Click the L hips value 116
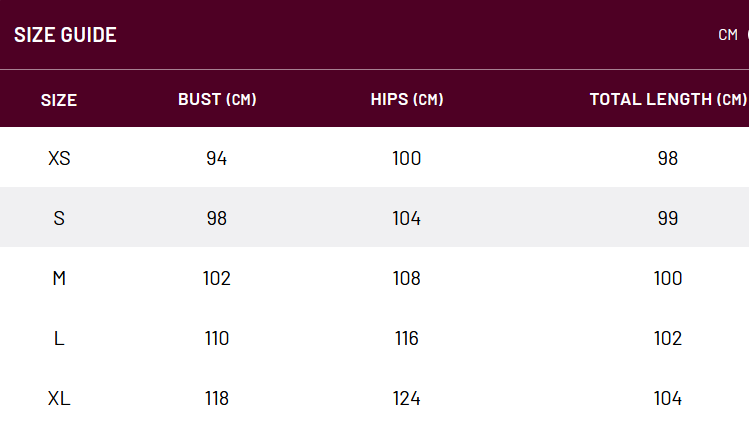Image resolution: width=749 pixels, height=421 pixels. (407, 338)
